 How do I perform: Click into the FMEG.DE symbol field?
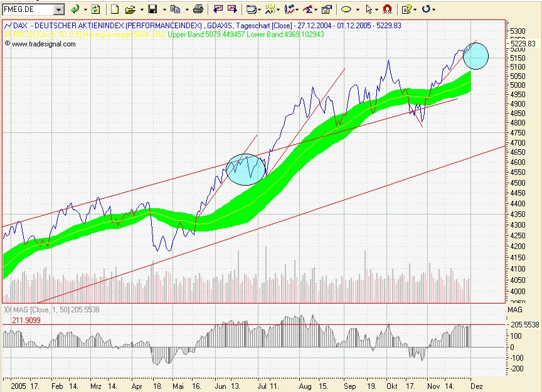[28, 9]
